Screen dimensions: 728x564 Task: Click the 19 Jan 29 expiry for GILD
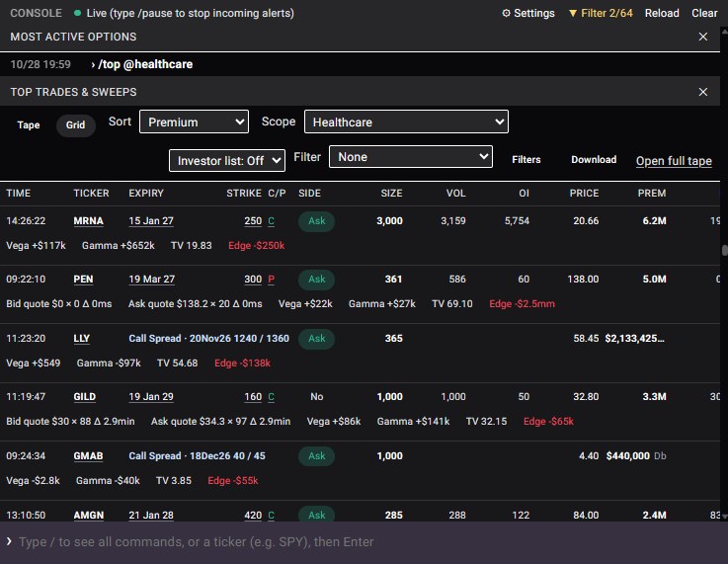pyautogui.click(x=151, y=397)
